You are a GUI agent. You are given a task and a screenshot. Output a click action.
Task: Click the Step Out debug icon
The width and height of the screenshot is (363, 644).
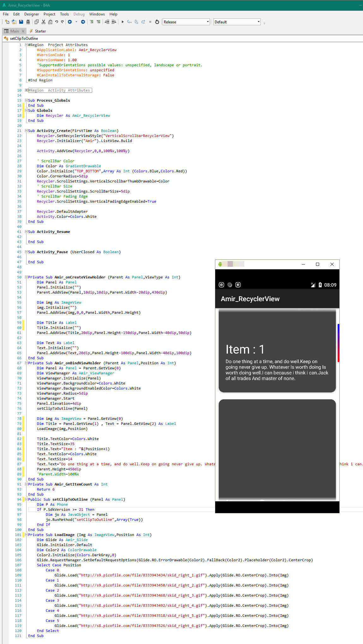pyautogui.click(x=143, y=22)
